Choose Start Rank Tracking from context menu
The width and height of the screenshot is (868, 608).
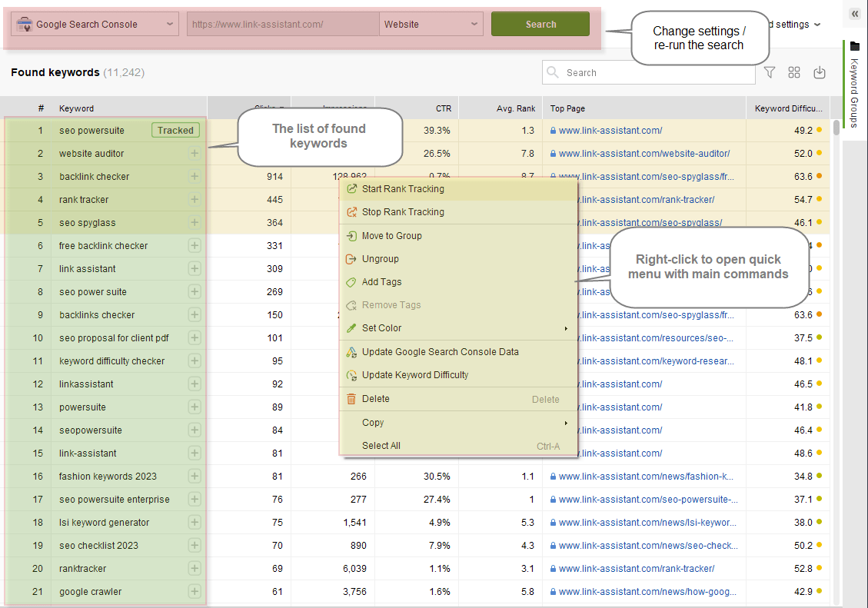tap(458, 189)
